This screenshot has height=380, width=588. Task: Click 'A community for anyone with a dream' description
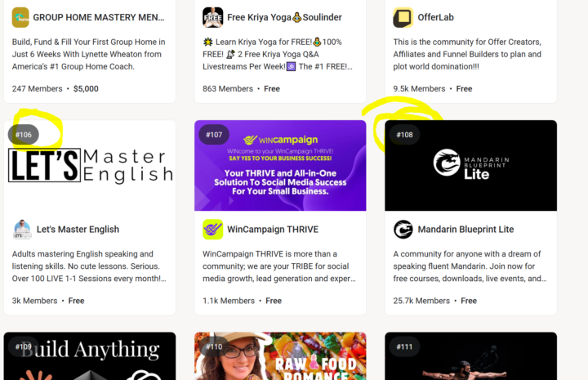click(470, 266)
